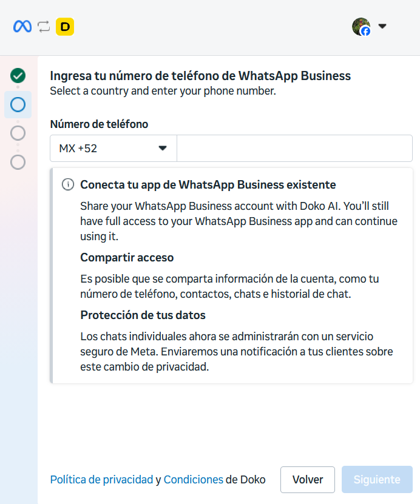Click the Siguiente button
Viewport: 420px width, 504px height.
(x=377, y=480)
